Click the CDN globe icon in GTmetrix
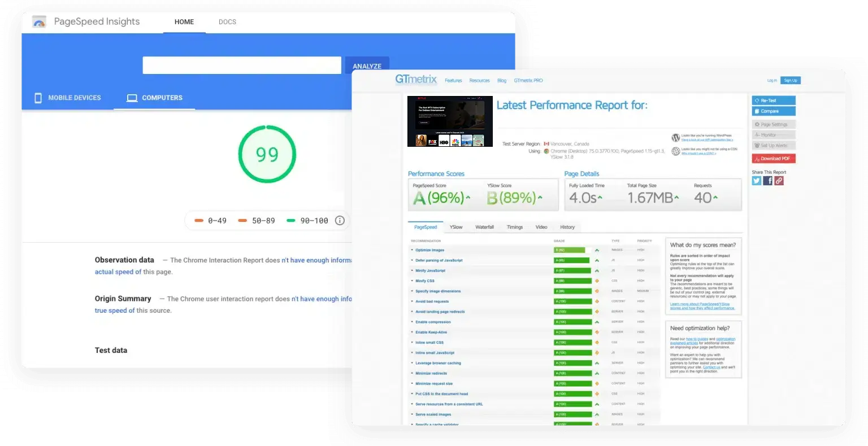 pos(675,151)
